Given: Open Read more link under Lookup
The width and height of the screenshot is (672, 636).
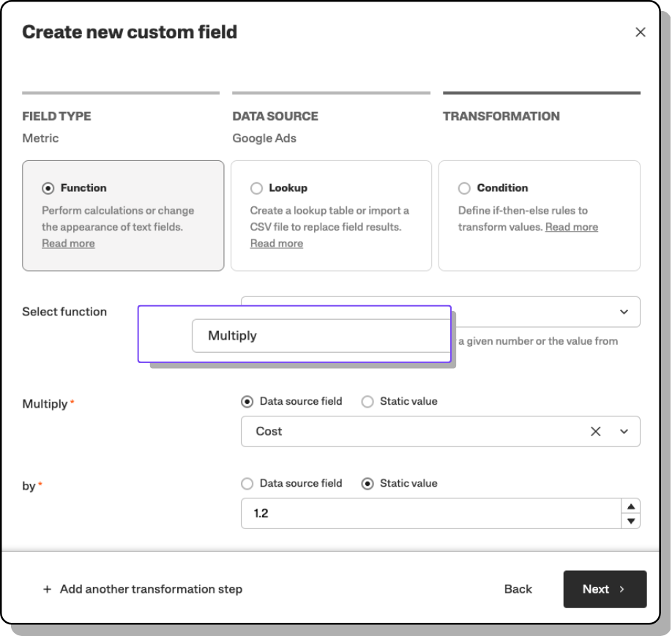Looking at the screenshot, I should [x=276, y=244].
